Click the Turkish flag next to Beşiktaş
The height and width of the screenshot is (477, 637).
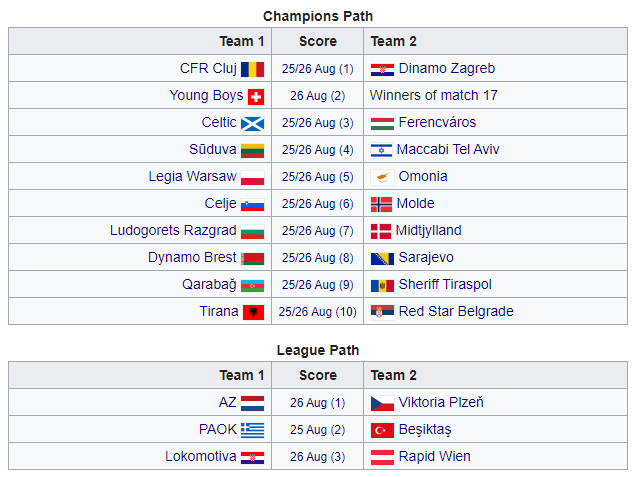381,430
